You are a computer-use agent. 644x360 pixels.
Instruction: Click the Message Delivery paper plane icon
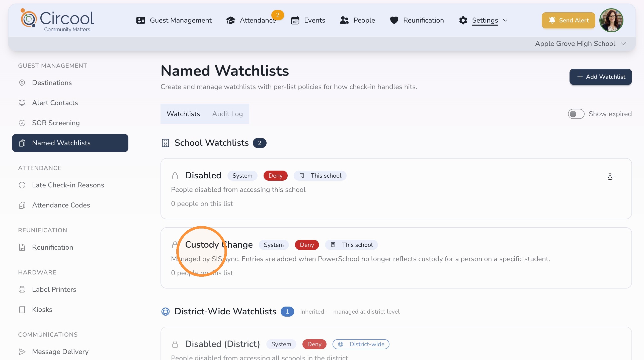coord(22,352)
